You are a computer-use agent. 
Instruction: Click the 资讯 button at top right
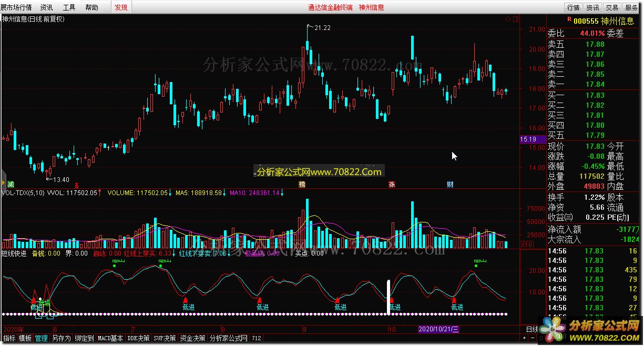(x=592, y=7)
